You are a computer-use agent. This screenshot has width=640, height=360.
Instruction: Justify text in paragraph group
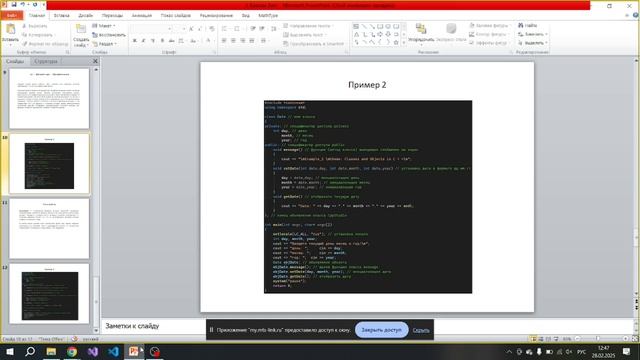tap(252, 40)
